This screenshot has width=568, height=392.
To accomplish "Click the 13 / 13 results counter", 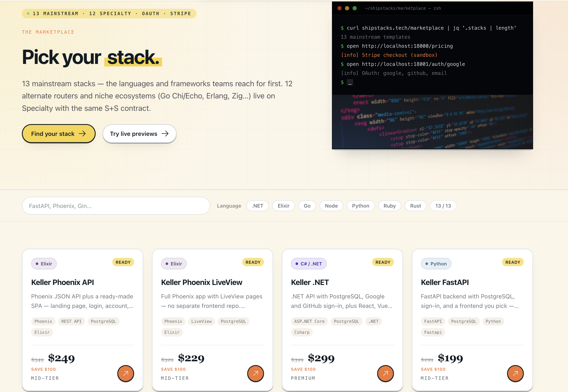I will [x=443, y=206].
